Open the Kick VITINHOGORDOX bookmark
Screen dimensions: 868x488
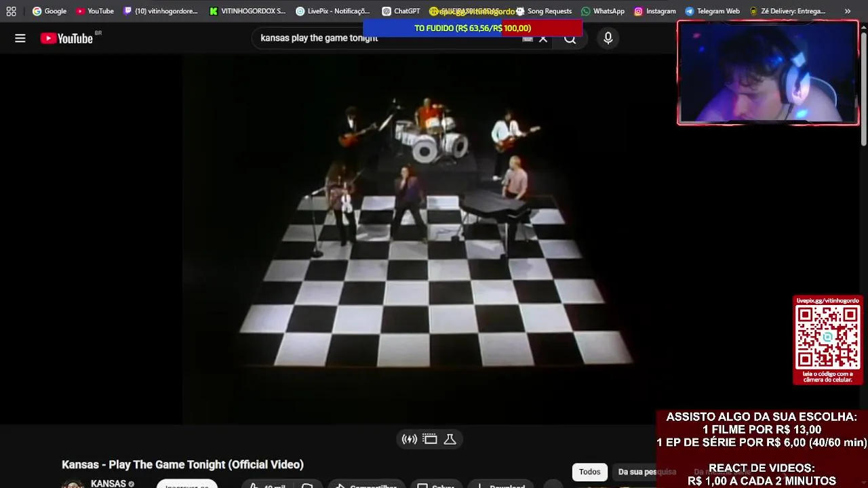click(x=248, y=11)
